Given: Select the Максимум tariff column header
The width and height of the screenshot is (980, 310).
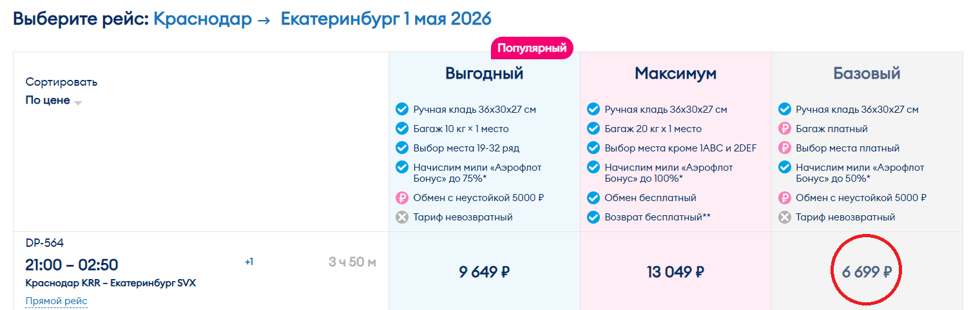Looking at the screenshot, I should coord(675,73).
